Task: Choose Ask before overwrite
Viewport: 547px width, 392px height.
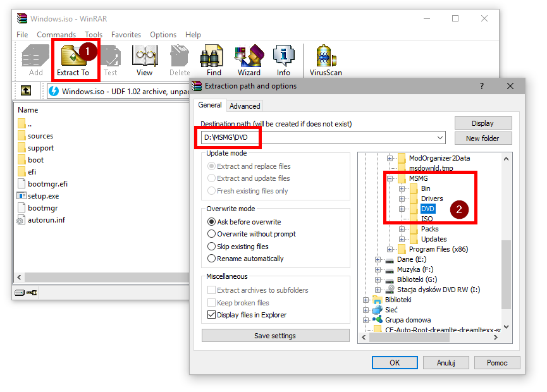Action: point(244,222)
